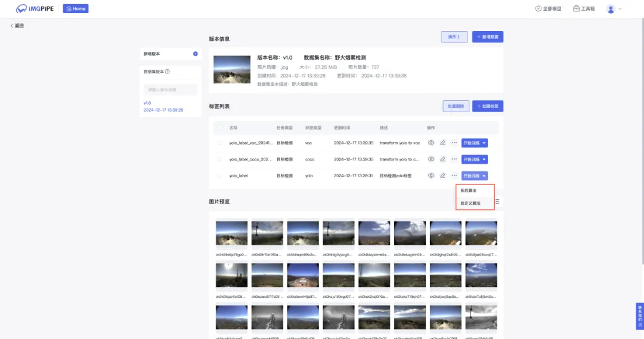This screenshot has height=339, width=644.
Task: Select 自定义算法 from the dropdown menu
Action: (x=470, y=204)
